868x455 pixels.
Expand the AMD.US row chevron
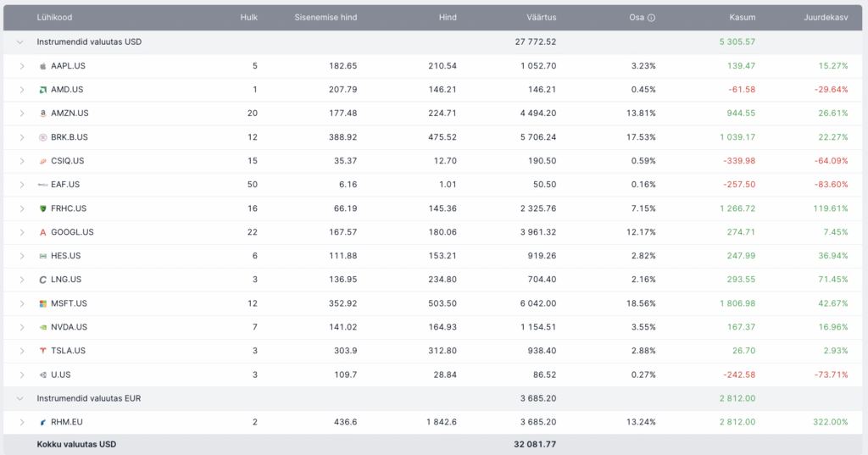coord(21,90)
